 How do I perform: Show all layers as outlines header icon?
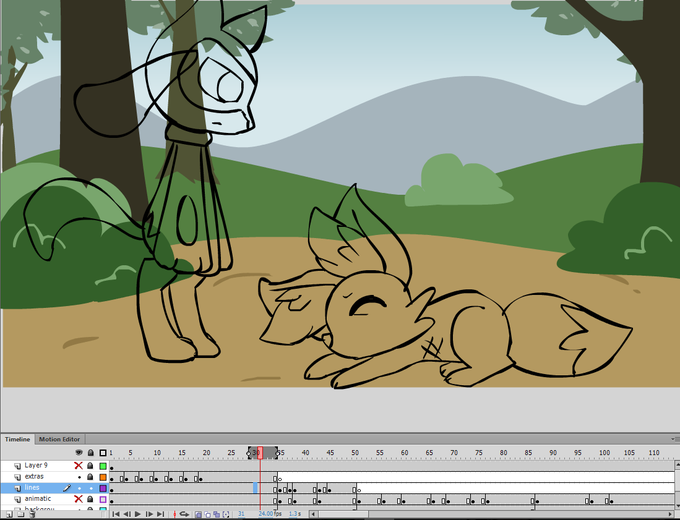click(x=103, y=453)
